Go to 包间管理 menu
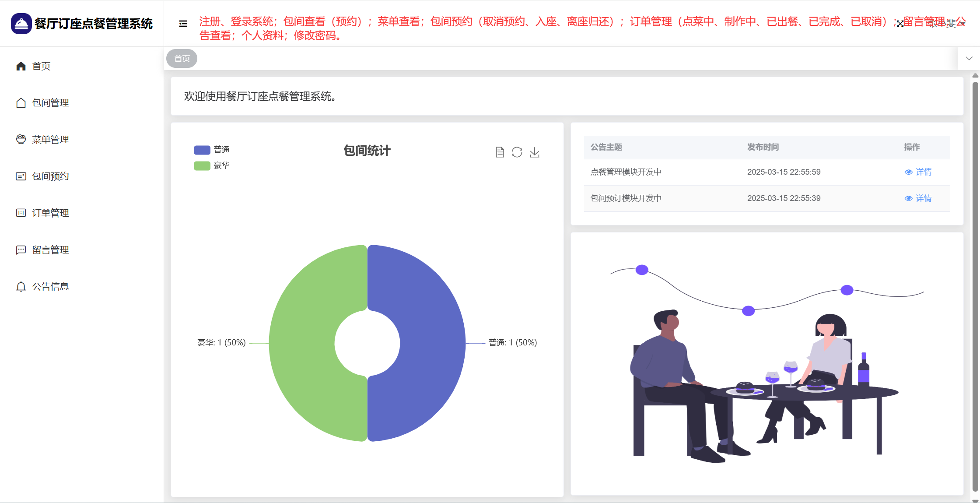Screen dimensions: 980x503 50,103
